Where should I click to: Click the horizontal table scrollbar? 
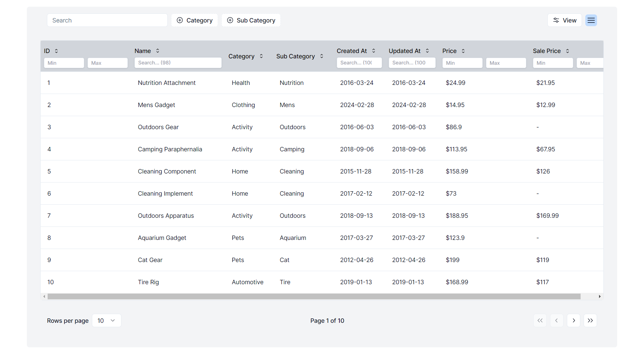click(314, 297)
